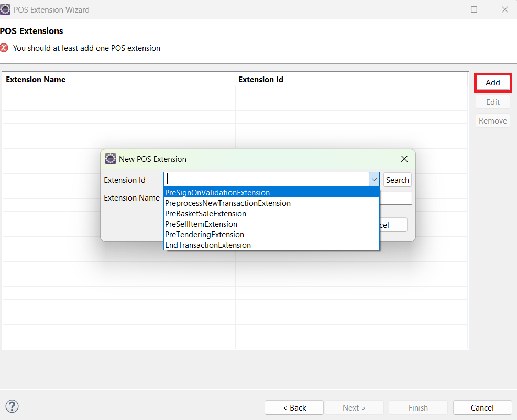Click the POS Extension Wizard title bar icon

point(7,9)
